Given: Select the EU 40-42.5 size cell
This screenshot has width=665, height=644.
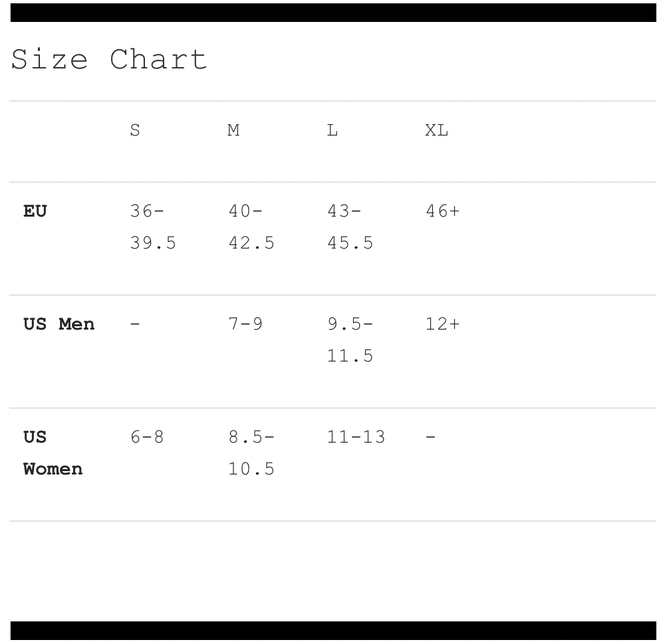Looking at the screenshot, I should coord(251,227).
